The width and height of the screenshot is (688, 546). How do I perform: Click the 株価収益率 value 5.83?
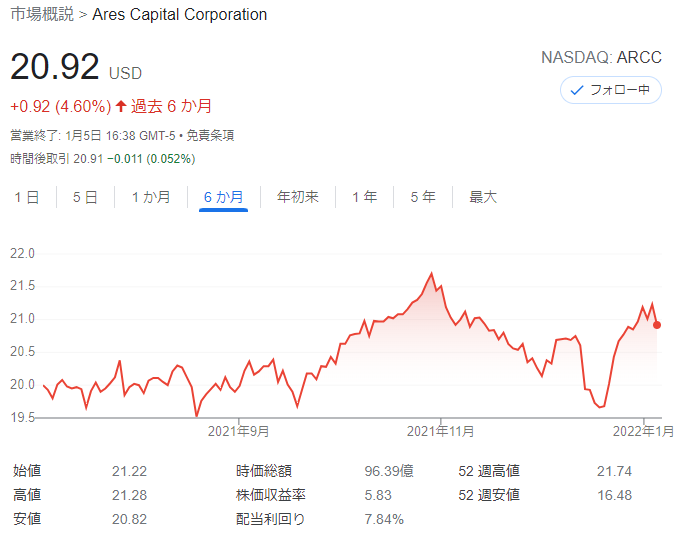(x=378, y=496)
